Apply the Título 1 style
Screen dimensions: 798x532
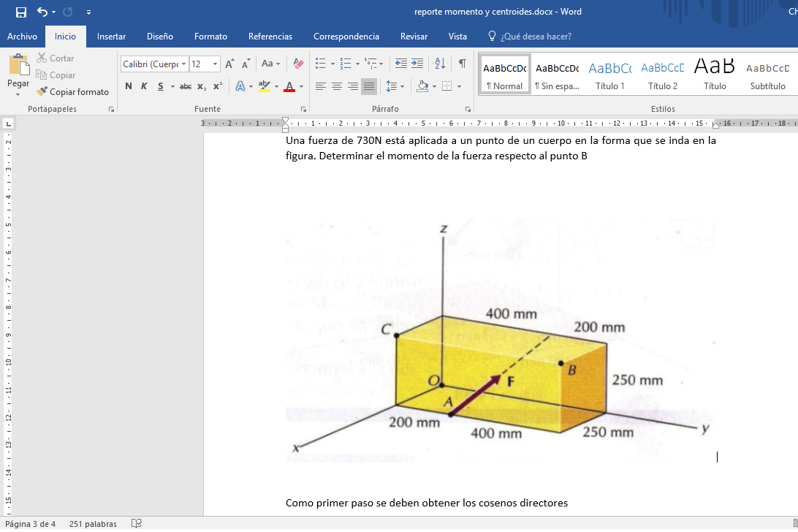[x=609, y=75]
